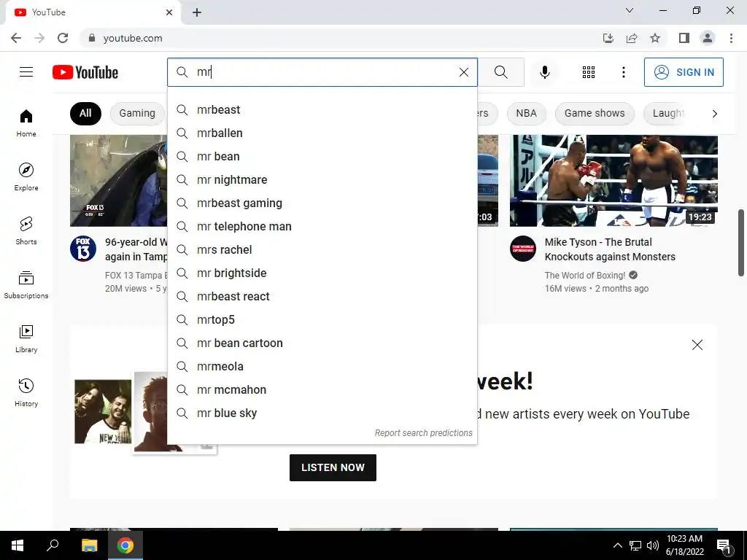
Task: Show more filter chips with right arrow
Action: [x=714, y=113]
